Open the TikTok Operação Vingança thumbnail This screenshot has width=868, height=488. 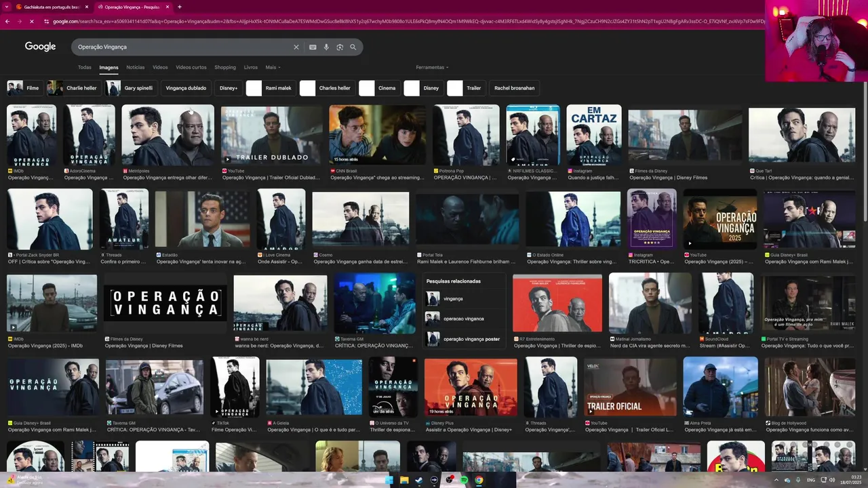(x=235, y=387)
